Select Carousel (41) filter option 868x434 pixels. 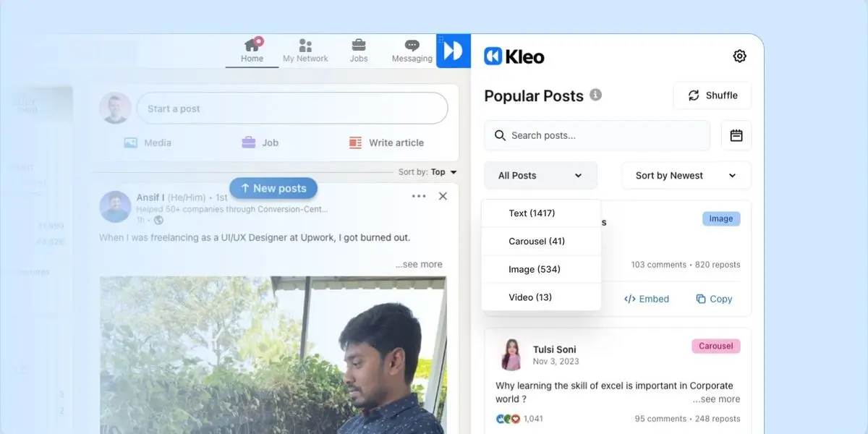tap(541, 241)
